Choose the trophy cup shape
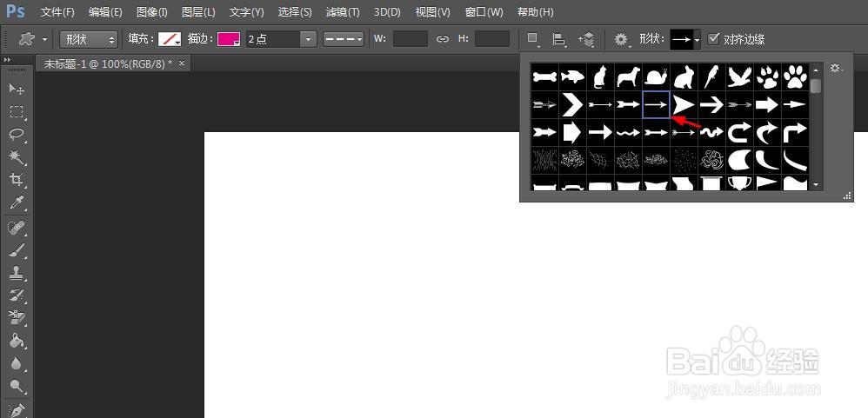The image size is (868, 418). [739, 183]
